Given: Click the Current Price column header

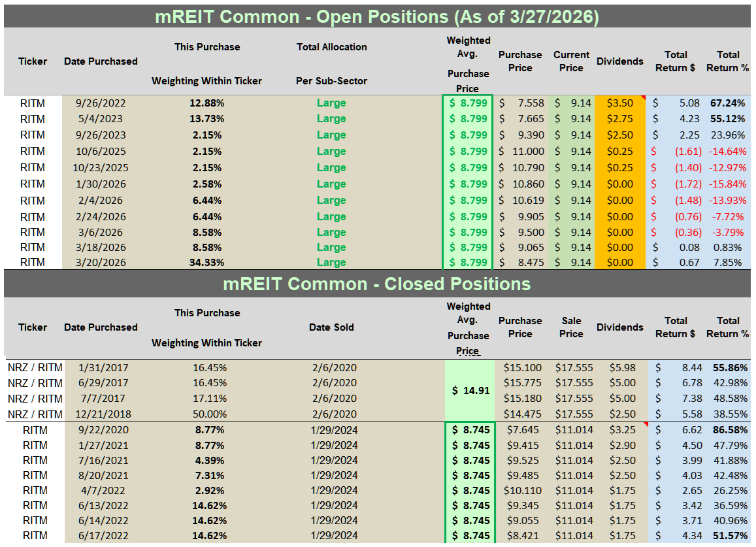Looking at the screenshot, I should pyautogui.click(x=570, y=61).
